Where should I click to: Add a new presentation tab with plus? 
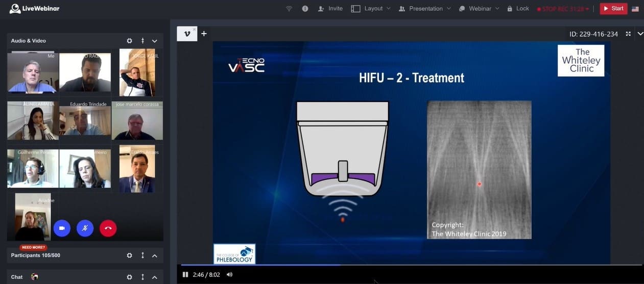[x=204, y=34]
